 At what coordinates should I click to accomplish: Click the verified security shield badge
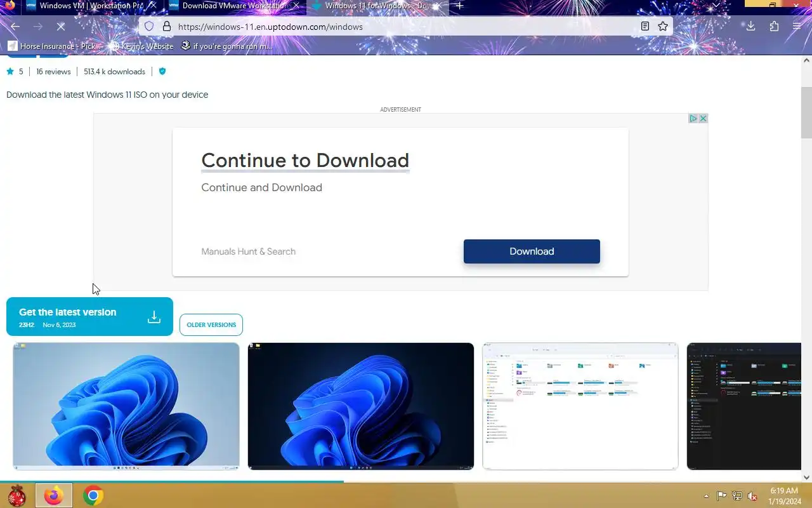point(162,72)
